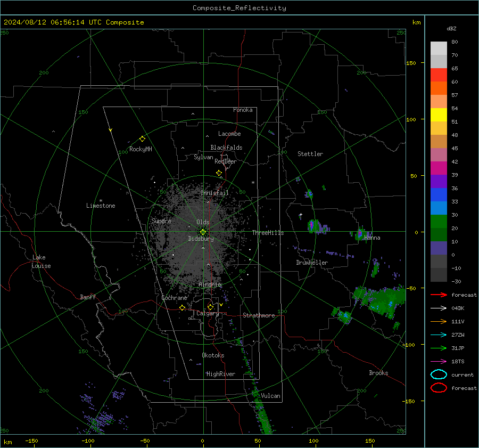Select the 65 dBZ red swatch
The height and width of the screenshot is (448, 479).
(439, 75)
